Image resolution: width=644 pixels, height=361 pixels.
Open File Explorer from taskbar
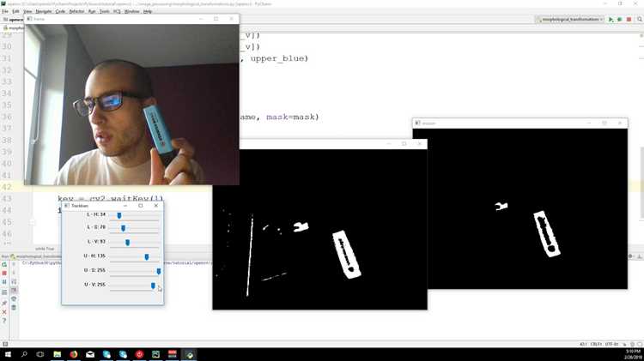pos(57,354)
